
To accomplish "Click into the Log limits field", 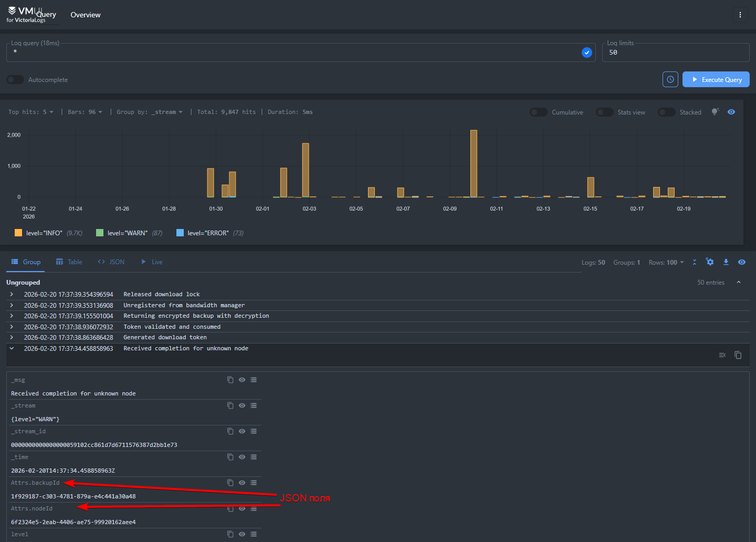I will click(675, 53).
